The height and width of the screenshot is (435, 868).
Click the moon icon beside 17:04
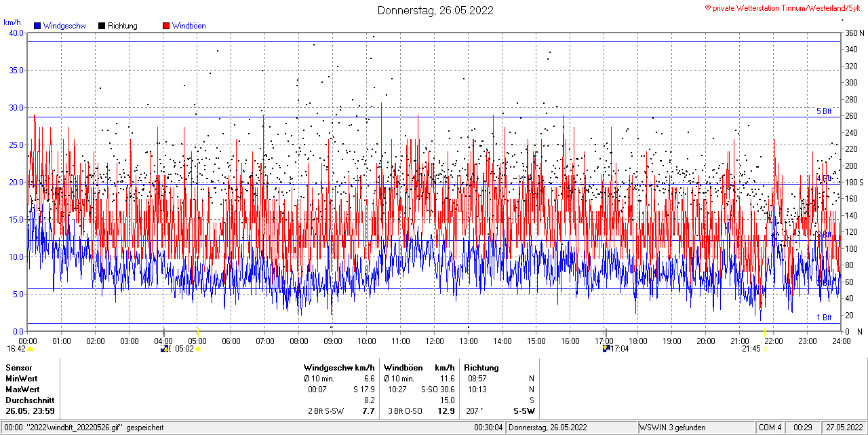(606, 348)
